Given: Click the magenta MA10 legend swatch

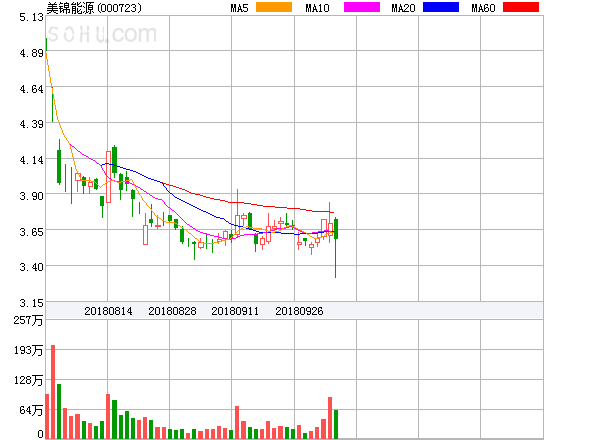Looking at the screenshot, I should (x=362, y=7).
